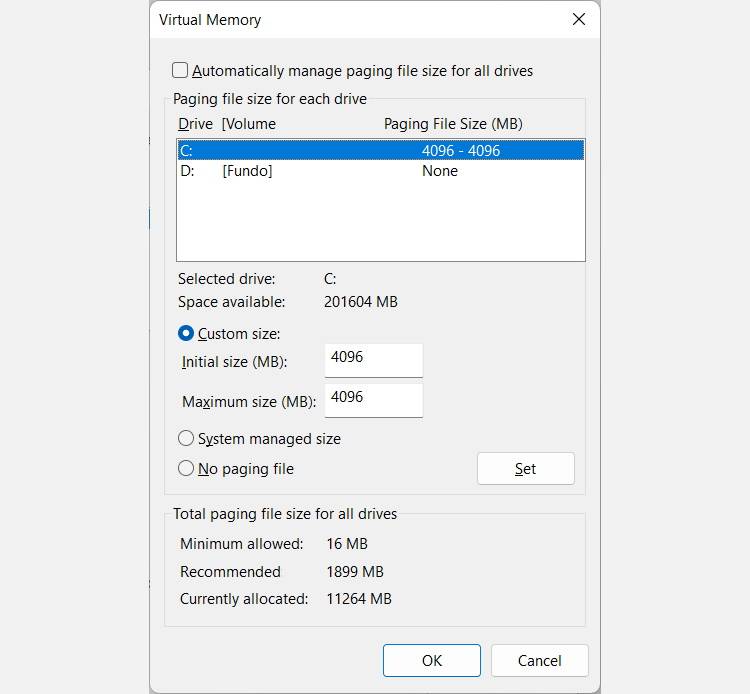Close the Virtual Memory dialog
Image resolution: width=750 pixels, height=694 pixels.
pos(579,19)
